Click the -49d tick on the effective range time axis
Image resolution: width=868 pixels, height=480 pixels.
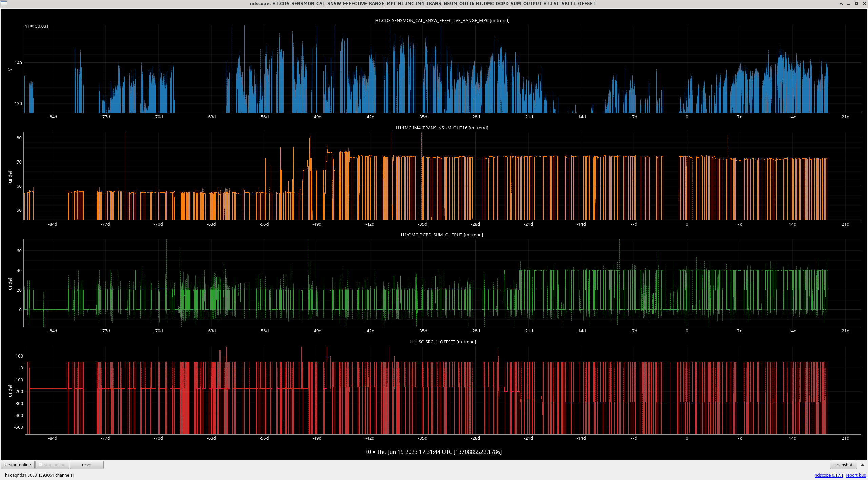pyautogui.click(x=317, y=117)
